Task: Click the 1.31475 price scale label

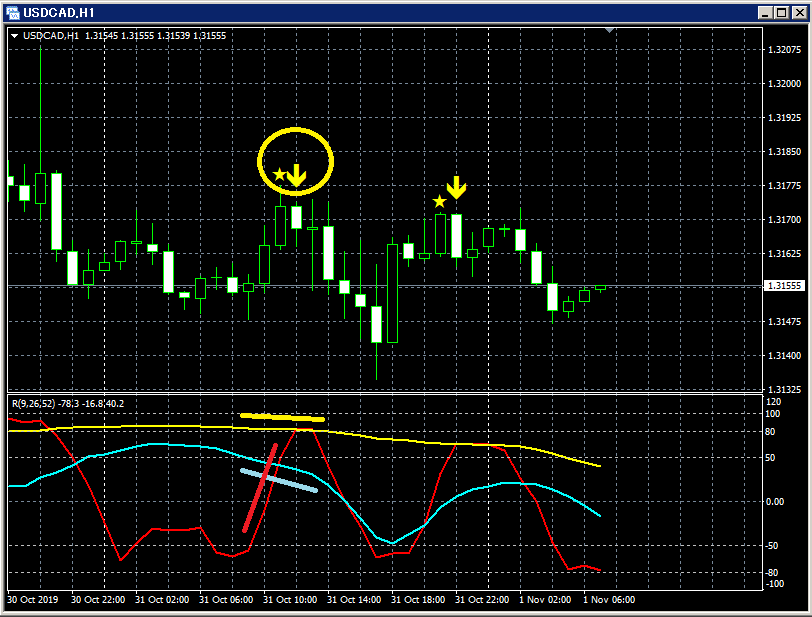Action: [x=784, y=322]
